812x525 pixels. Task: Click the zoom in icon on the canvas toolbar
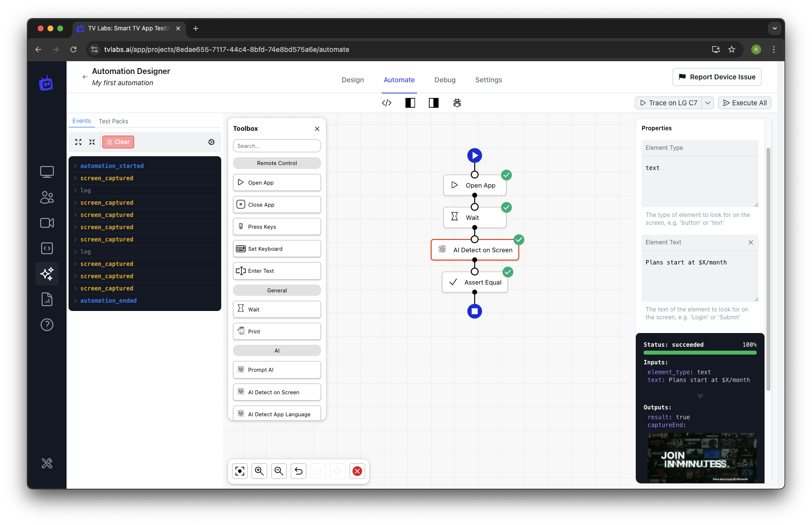point(259,471)
